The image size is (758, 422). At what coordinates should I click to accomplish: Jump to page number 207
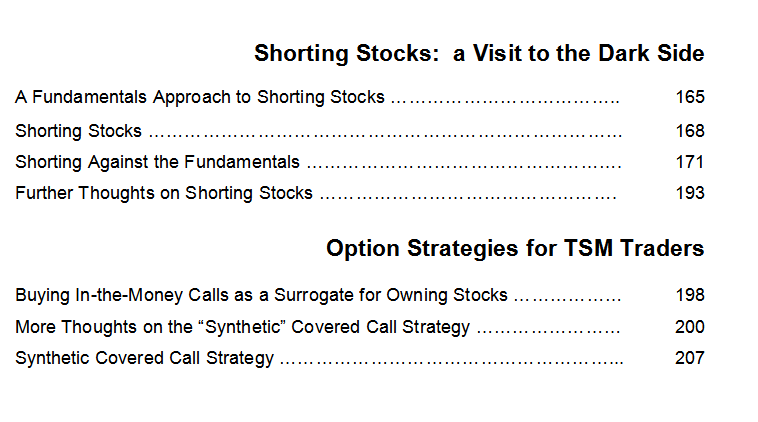click(690, 358)
